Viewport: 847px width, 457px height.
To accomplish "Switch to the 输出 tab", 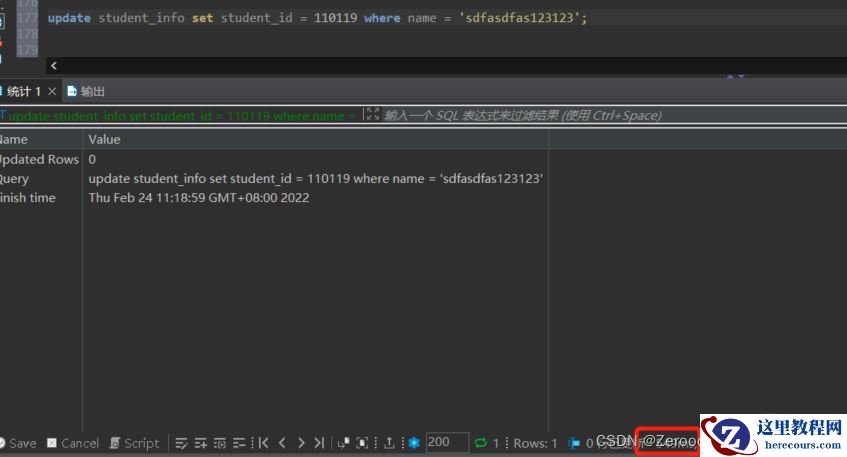I will pos(86,91).
